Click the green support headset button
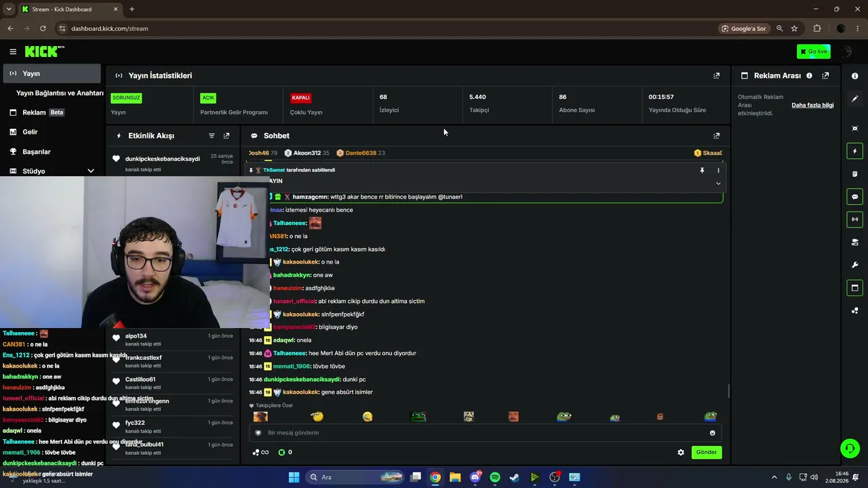868x488 pixels. click(850, 448)
